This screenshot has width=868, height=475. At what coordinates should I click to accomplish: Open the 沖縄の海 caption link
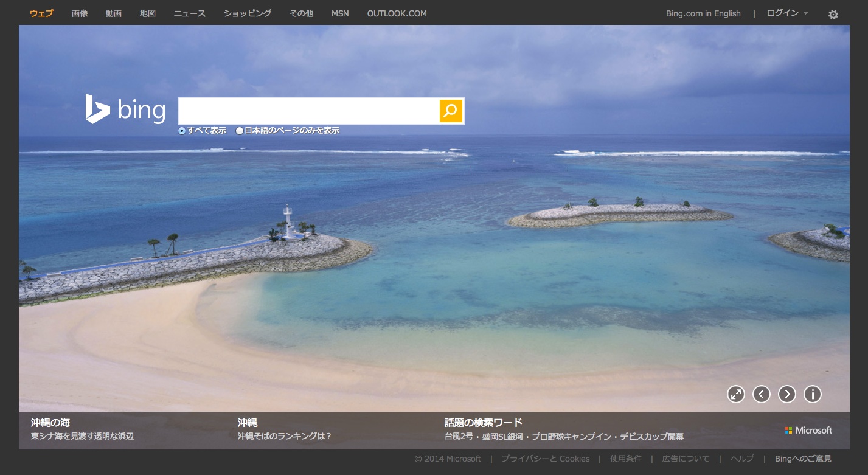[x=50, y=422]
